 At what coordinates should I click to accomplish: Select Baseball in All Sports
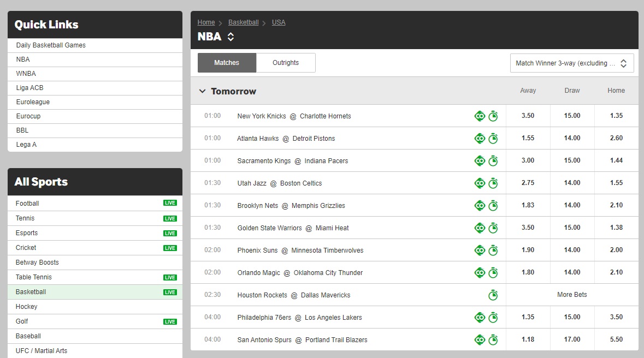[95, 336]
